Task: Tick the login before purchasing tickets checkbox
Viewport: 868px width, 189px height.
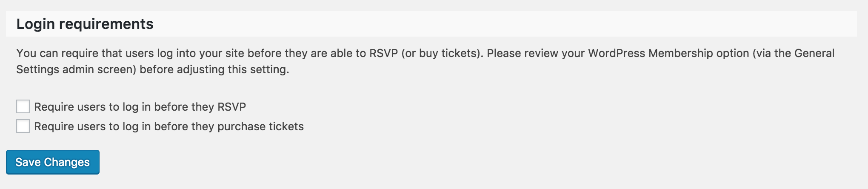Action: 23,126
